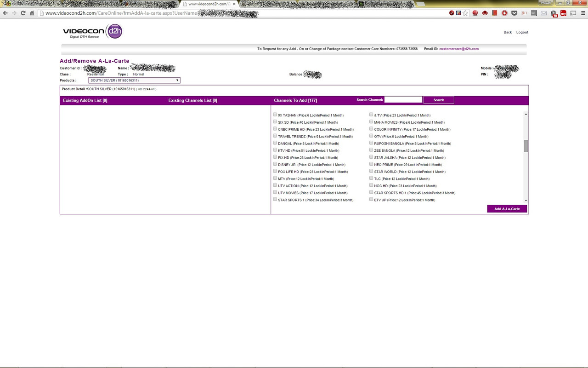
Task: Reload the current page
Action: tap(23, 13)
